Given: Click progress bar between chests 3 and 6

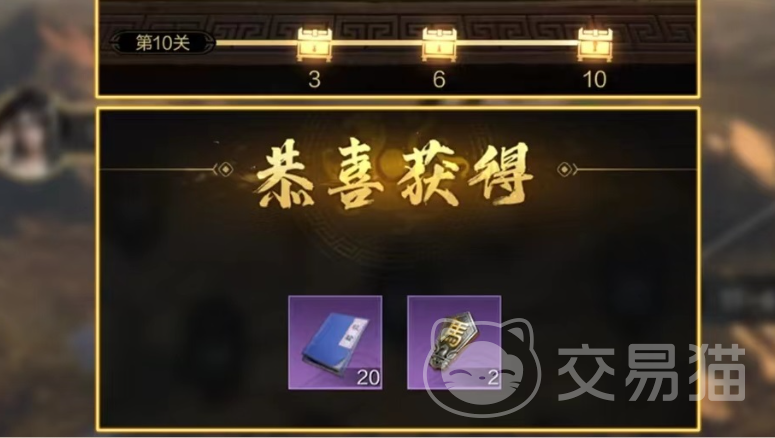Looking at the screenshot, I should (377, 43).
